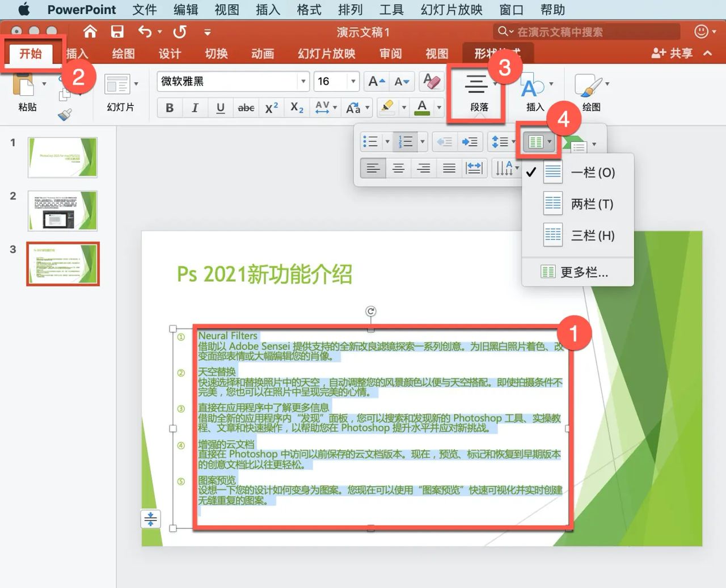Open the font name 微软雅黑 dropdown
Image resolution: width=726 pixels, height=588 pixels.
pos(303,81)
